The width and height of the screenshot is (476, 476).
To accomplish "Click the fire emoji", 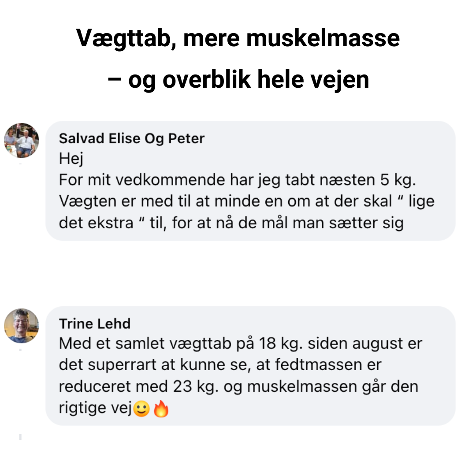I will click(161, 409).
